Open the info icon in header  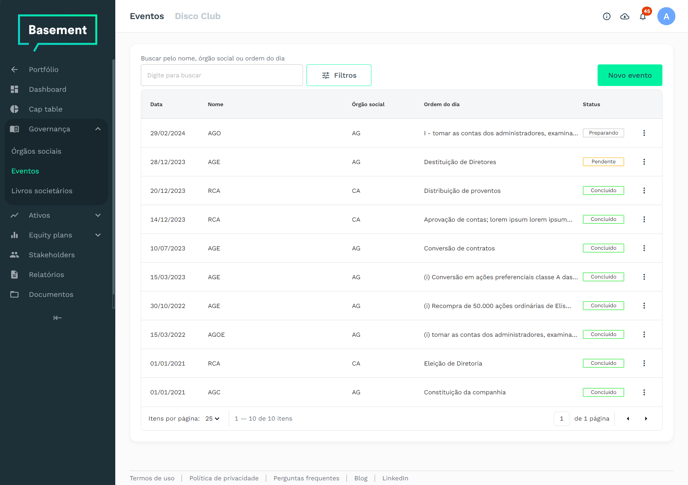pos(606,17)
